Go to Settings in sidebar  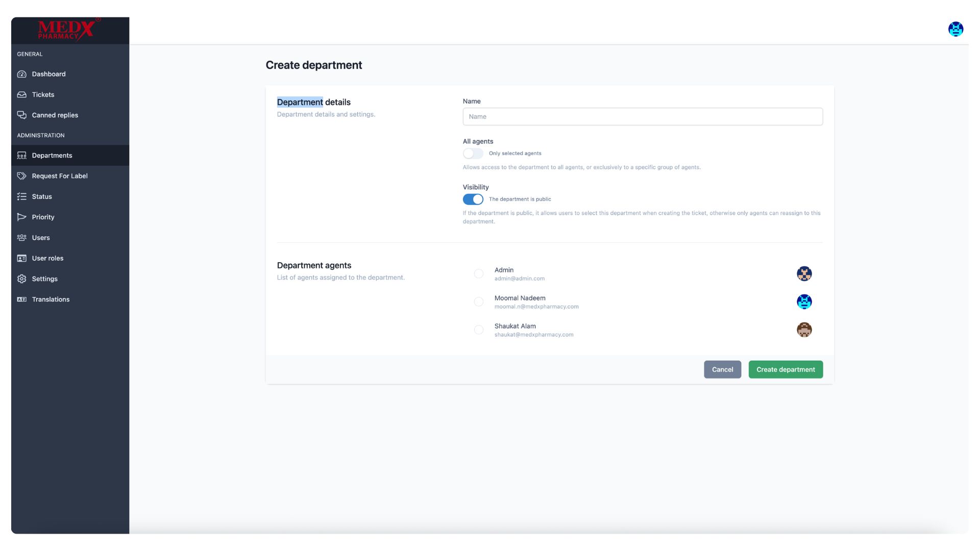(x=70, y=279)
